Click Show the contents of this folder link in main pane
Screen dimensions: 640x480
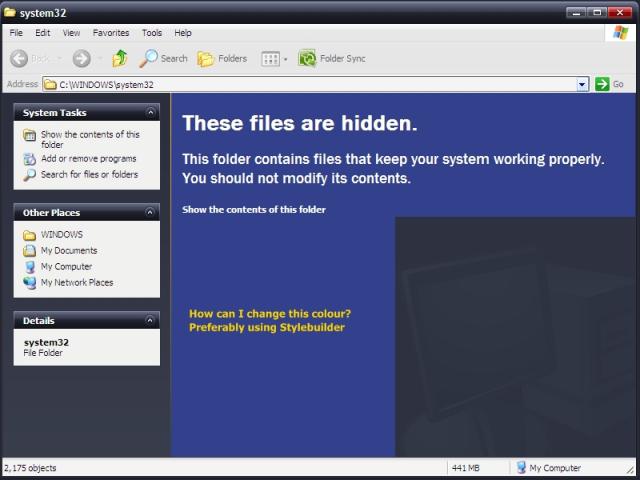coord(254,210)
